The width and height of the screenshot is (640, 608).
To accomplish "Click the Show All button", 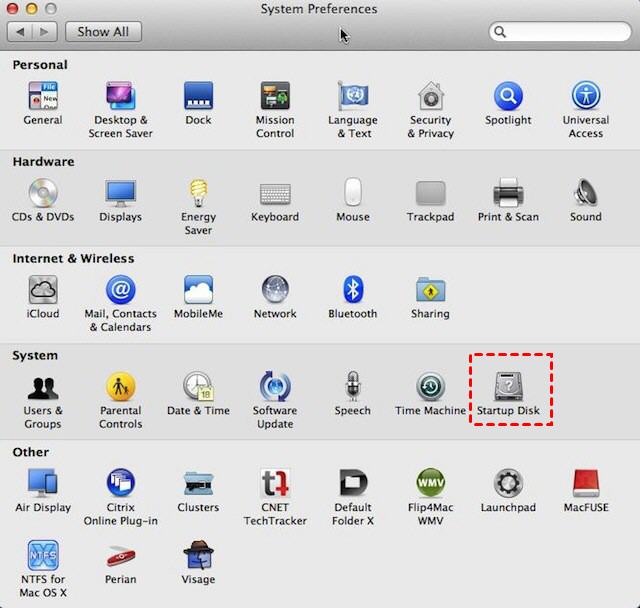I will coord(103,32).
